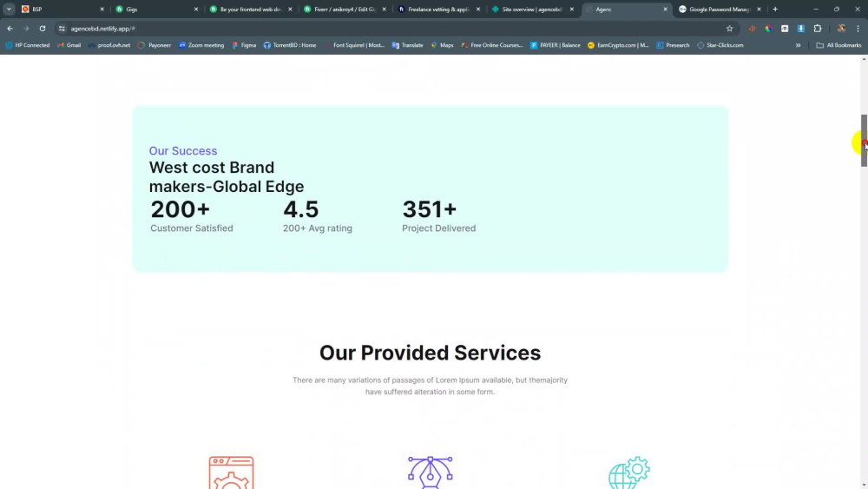The image size is (868, 489).
Task: Click the teal globe gear service icon
Action: click(x=628, y=472)
